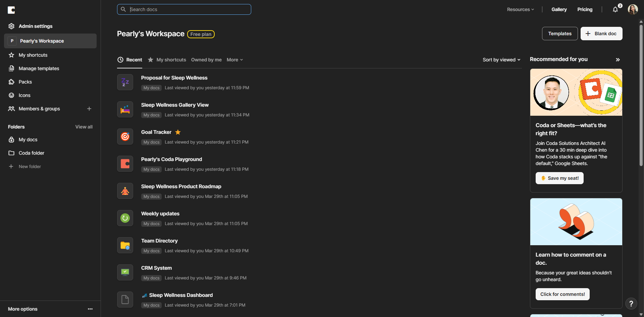Click the Team Directory folder icon
This screenshot has height=317, width=644.
pos(125,245)
